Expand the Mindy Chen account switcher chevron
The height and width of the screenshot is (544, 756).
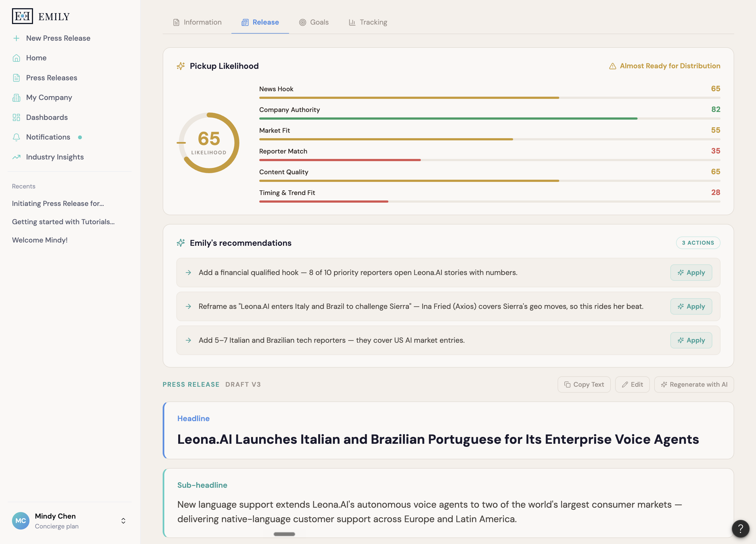pyautogui.click(x=123, y=521)
